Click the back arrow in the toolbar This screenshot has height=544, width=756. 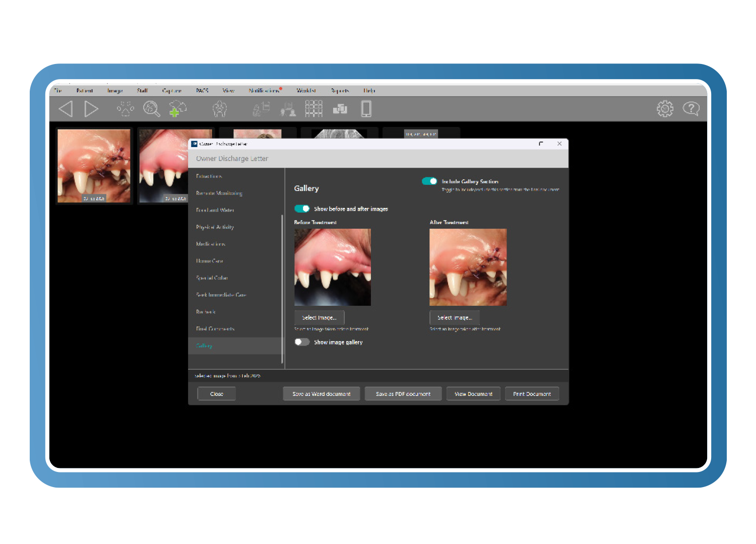(66, 109)
